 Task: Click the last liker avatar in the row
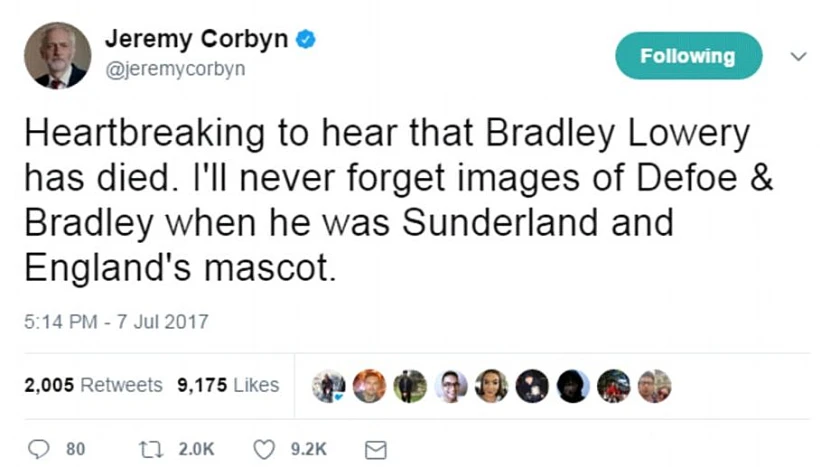click(654, 385)
